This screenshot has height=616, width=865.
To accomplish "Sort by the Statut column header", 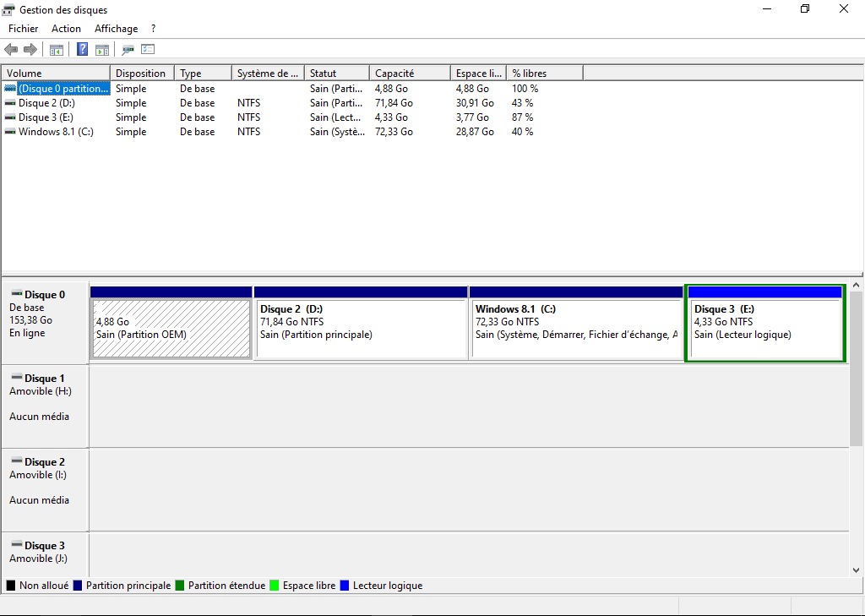I will (337, 73).
